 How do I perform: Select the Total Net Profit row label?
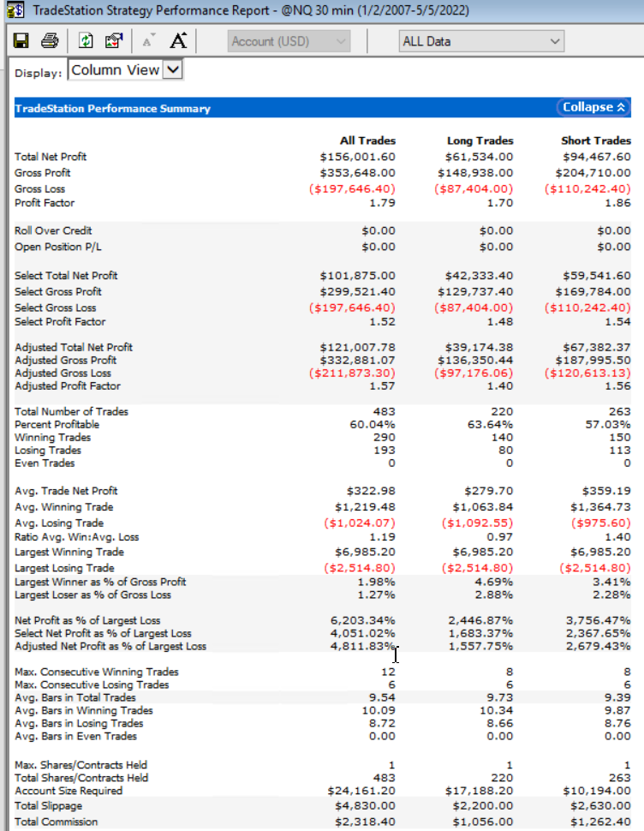tap(51, 157)
